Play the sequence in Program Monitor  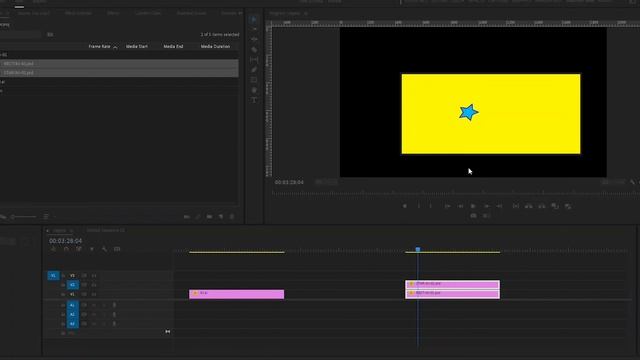point(473,206)
